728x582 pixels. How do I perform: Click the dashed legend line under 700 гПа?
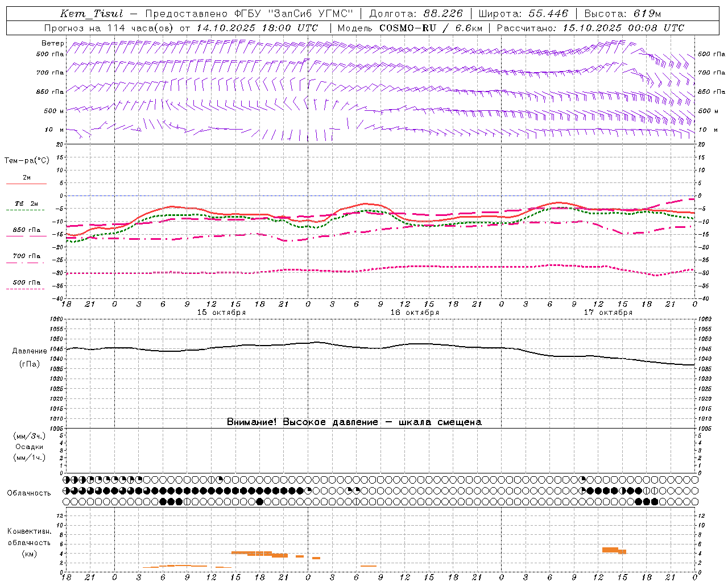coord(25,263)
